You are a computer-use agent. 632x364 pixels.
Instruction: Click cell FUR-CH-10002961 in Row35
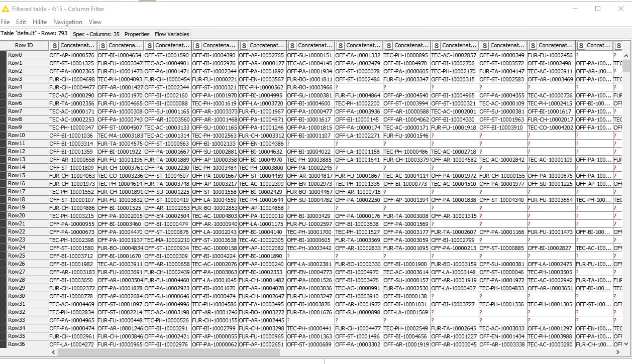pos(73,336)
